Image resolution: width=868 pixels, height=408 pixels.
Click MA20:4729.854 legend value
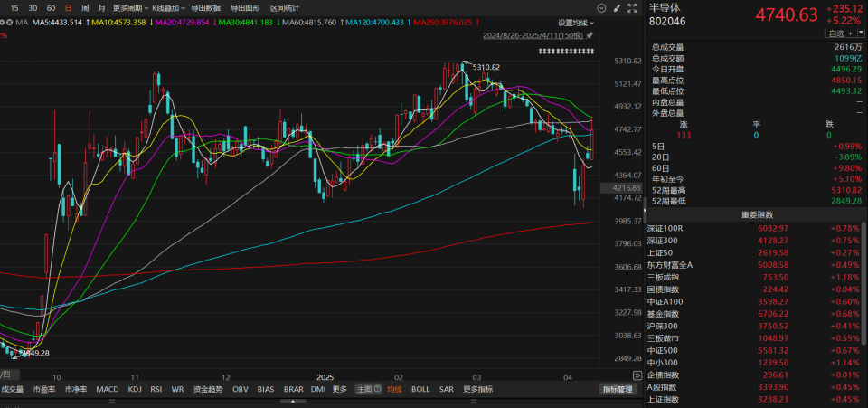click(182, 23)
